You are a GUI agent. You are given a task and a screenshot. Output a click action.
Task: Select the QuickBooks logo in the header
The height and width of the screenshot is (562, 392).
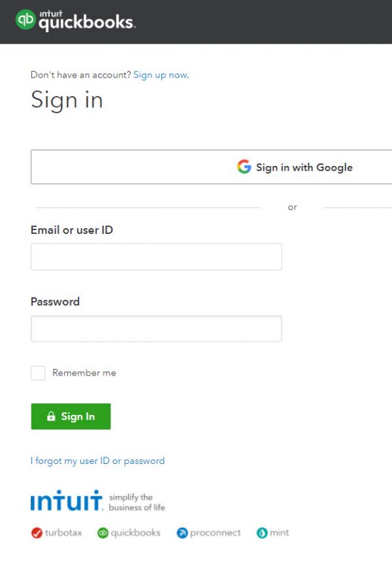(75, 21)
